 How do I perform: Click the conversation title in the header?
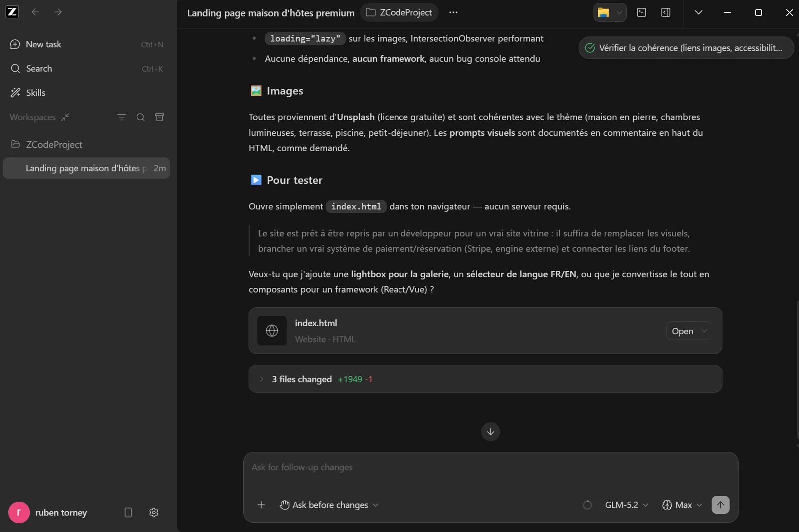click(x=271, y=13)
